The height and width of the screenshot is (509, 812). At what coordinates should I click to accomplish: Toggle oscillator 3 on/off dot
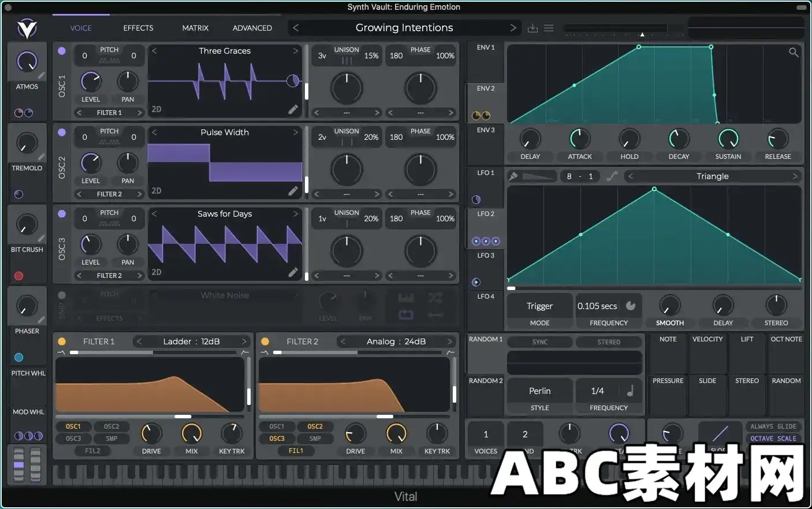coord(62,214)
